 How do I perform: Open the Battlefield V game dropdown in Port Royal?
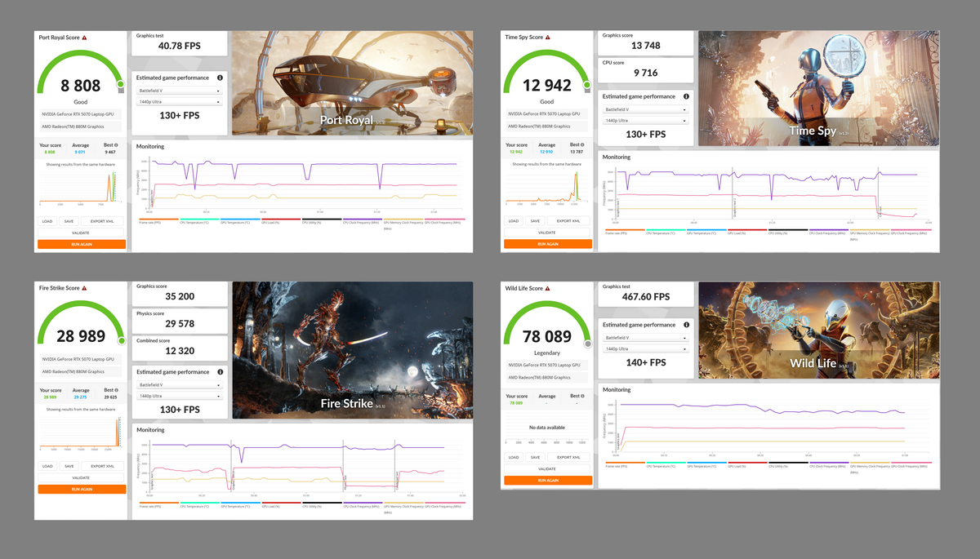[179, 91]
